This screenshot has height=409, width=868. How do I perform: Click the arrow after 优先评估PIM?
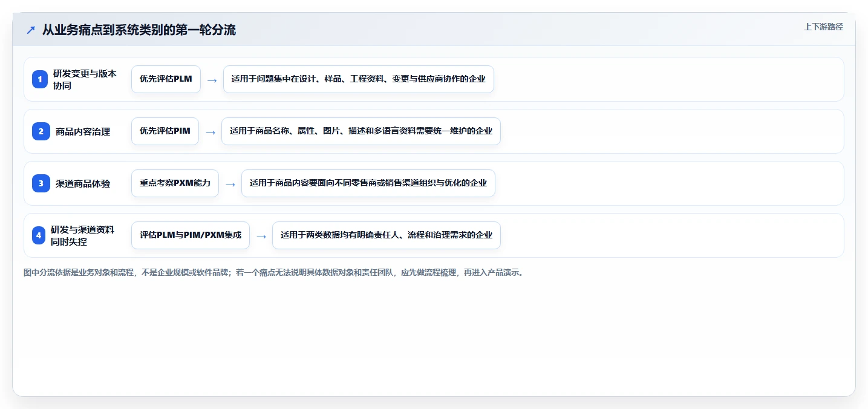pyautogui.click(x=210, y=132)
